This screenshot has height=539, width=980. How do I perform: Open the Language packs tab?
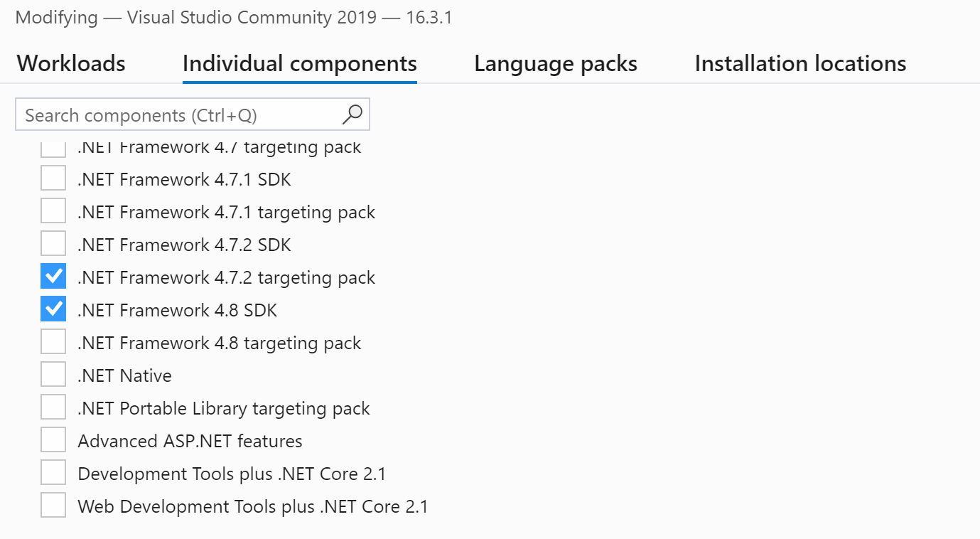[555, 63]
